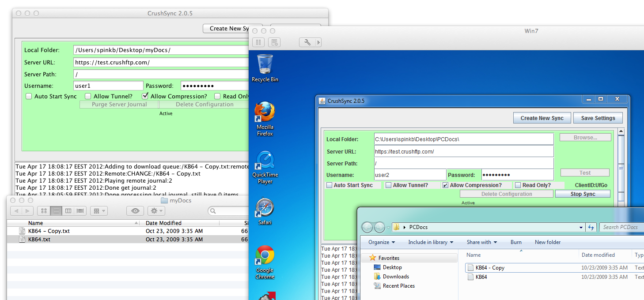Open the Explorer address bar history dropdown

coord(581,227)
